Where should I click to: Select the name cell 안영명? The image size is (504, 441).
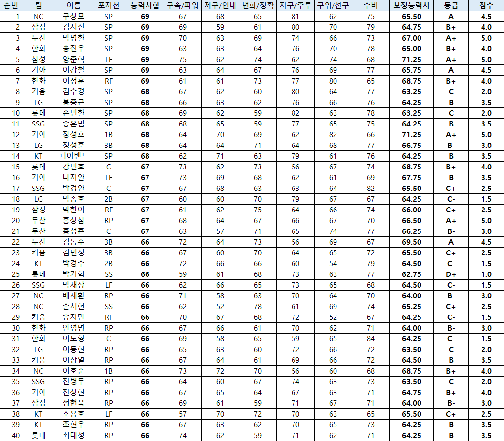pos(73,328)
